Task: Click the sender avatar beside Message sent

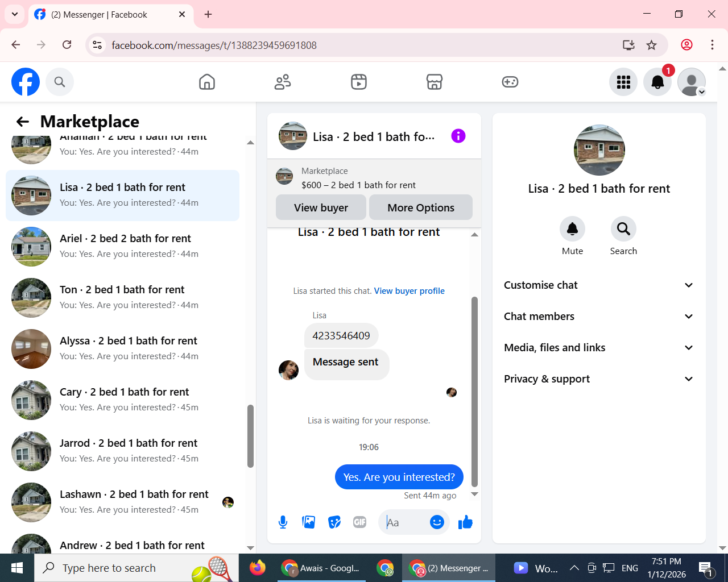Action: tap(288, 370)
